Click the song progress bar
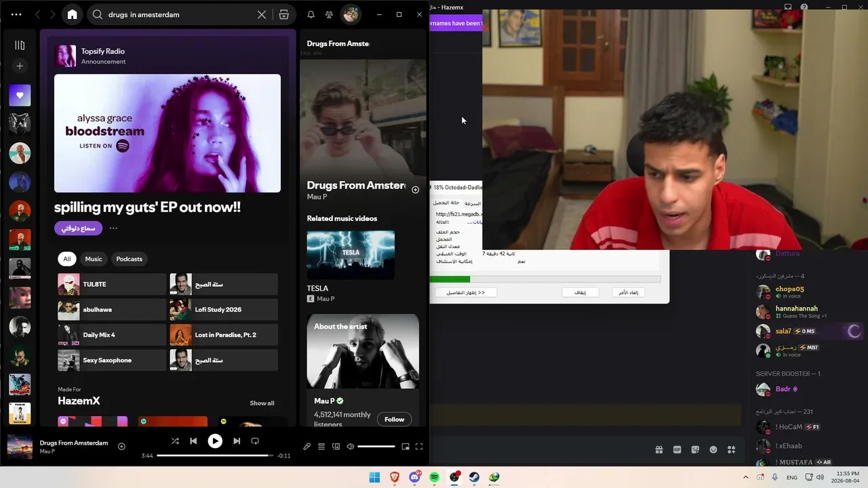 [x=215, y=455]
